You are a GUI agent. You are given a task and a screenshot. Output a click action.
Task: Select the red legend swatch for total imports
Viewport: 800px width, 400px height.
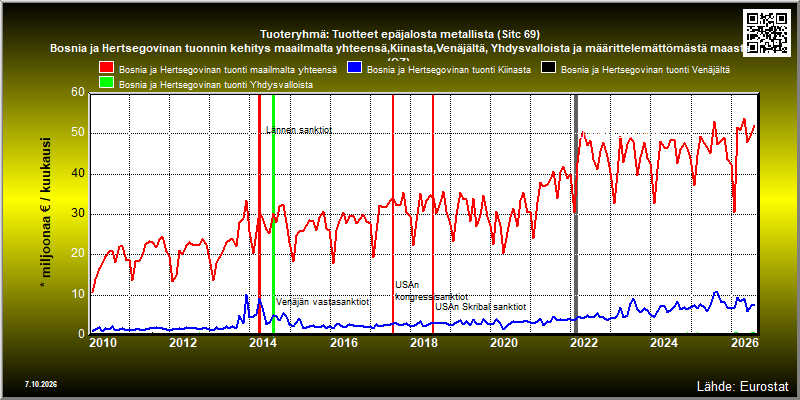107,69
